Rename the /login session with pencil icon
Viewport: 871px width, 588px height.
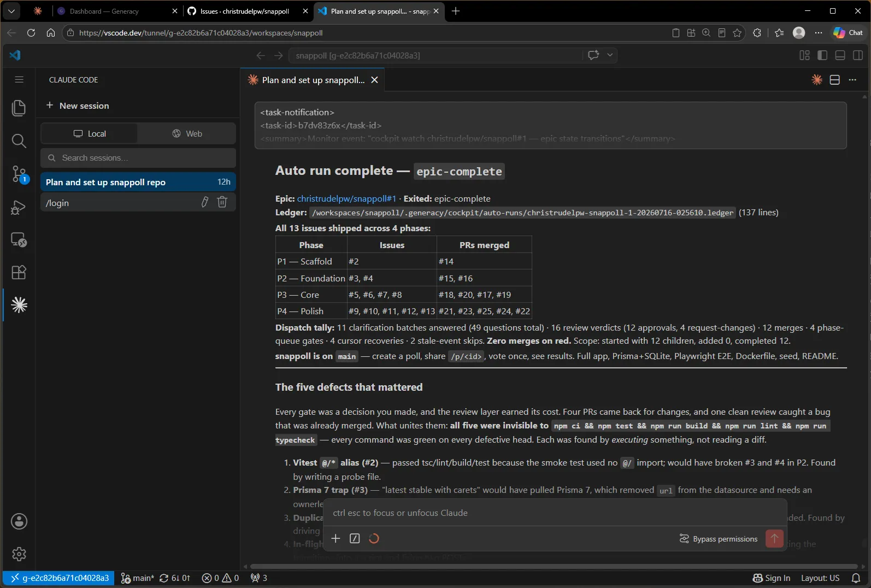coord(205,202)
